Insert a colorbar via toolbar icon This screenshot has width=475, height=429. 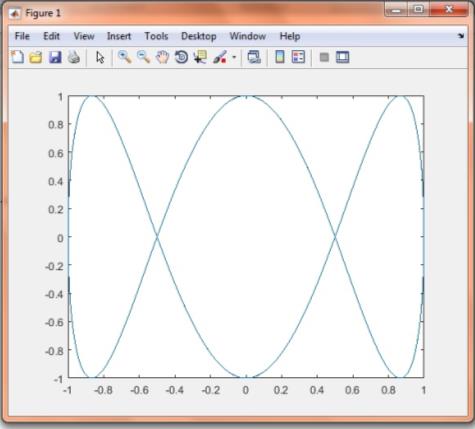click(280, 57)
